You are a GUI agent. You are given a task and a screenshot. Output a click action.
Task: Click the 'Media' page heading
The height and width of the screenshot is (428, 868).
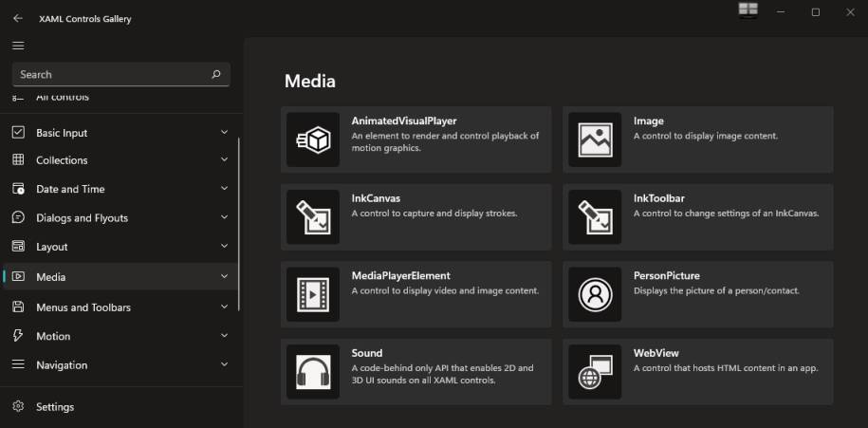[310, 82]
